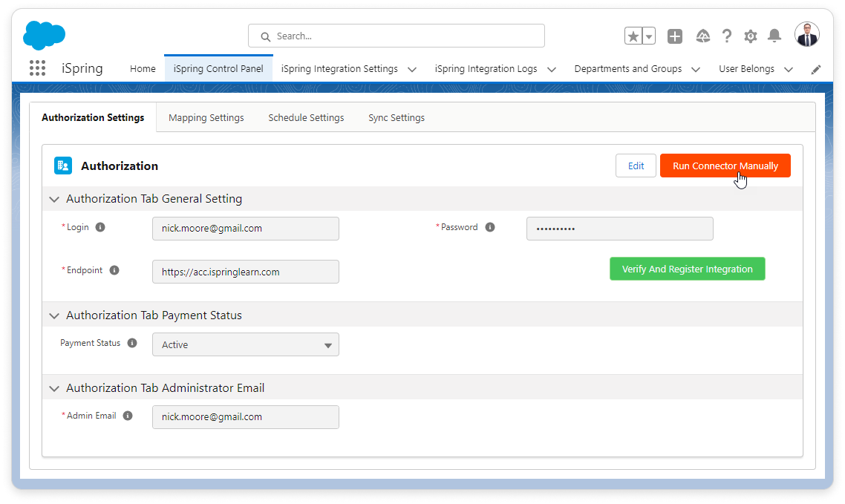Open the Salesforce Help question mark

727,36
